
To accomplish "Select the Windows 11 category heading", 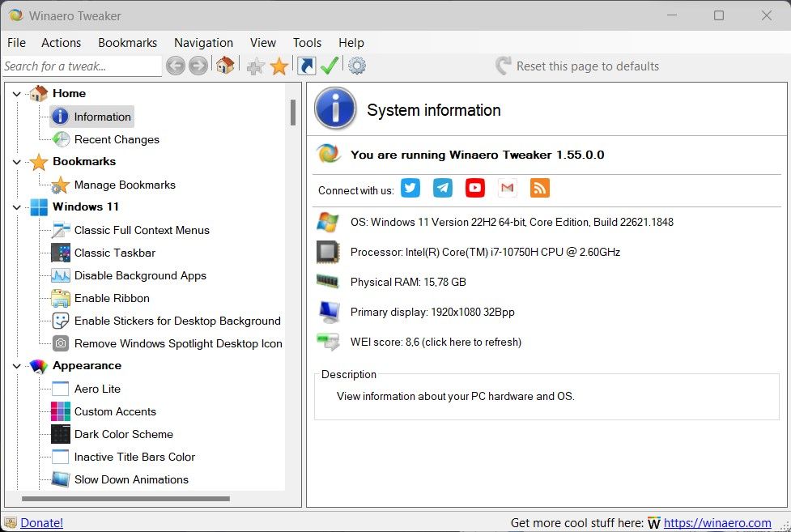I will [x=86, y=207].
